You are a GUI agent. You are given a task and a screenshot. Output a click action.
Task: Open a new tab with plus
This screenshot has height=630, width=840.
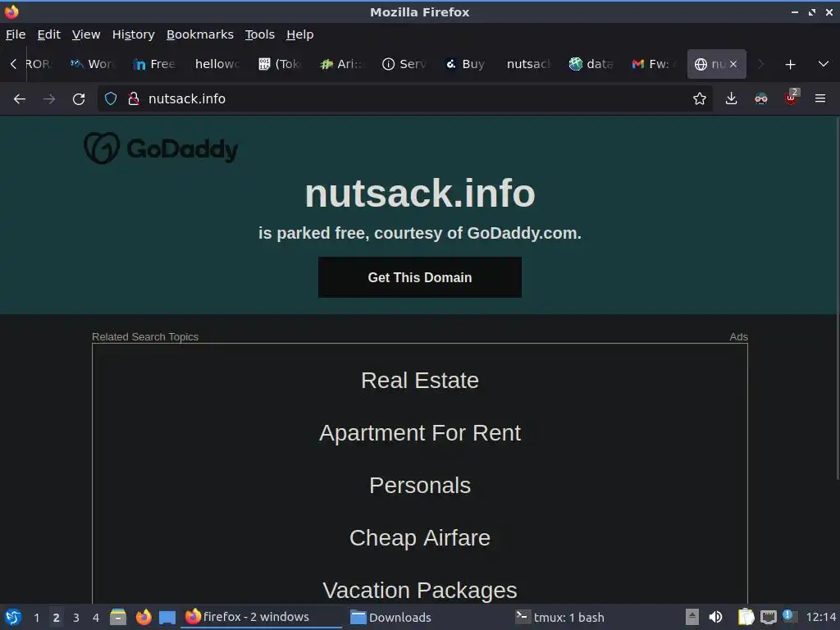click(790, 65)
